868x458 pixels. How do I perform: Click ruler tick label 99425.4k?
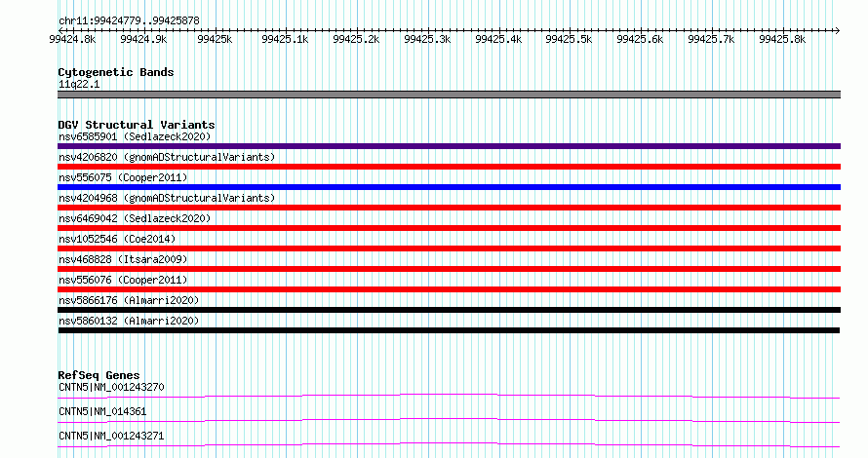tap(498, 39)
